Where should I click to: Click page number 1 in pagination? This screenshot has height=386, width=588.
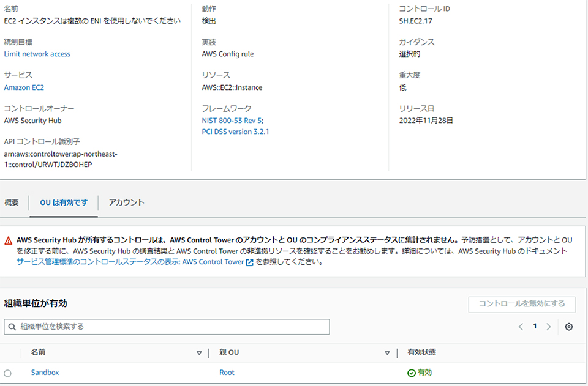click(535, 327)
